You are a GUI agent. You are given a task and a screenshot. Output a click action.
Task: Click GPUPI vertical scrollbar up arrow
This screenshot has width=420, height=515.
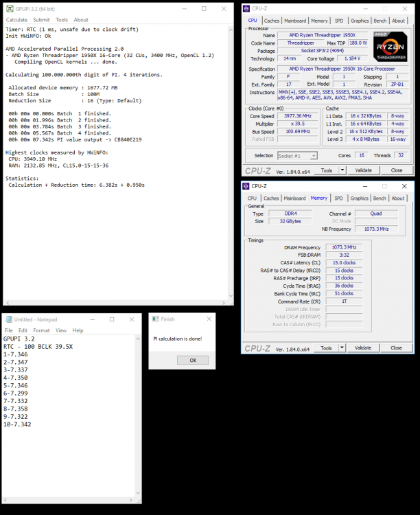[x=231, y=30]
